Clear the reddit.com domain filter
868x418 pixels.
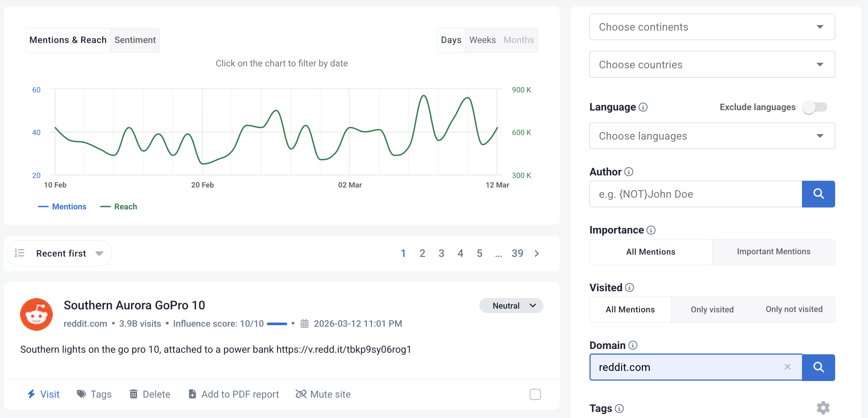click(787, 367)
